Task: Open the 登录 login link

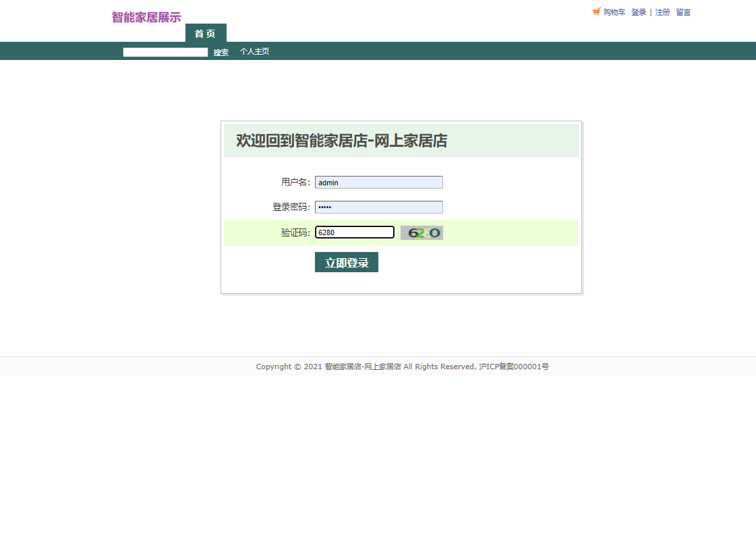Action: [x=638, y=12]
